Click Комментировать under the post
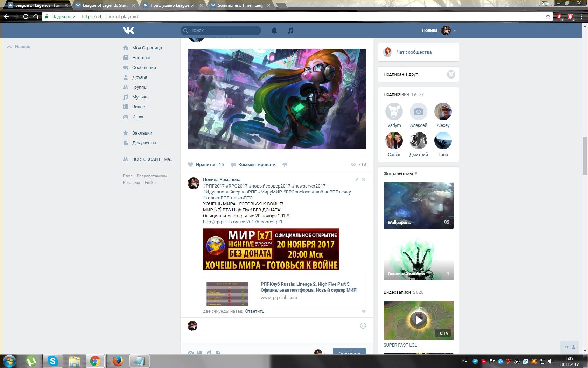This screenshot has height=368, width=588. [253, 165]
